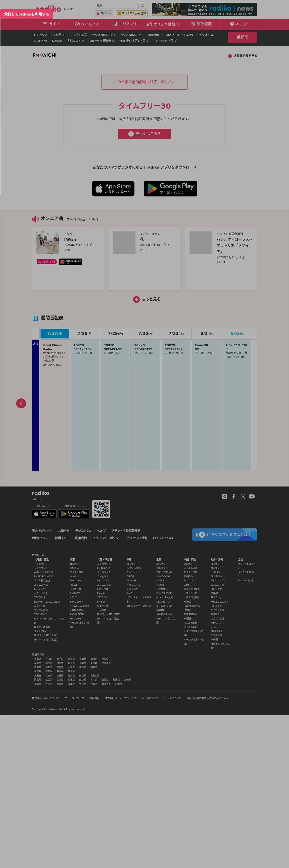Open ZIP-FM in footer station list
289x868 pixels.
click(130, 576)
